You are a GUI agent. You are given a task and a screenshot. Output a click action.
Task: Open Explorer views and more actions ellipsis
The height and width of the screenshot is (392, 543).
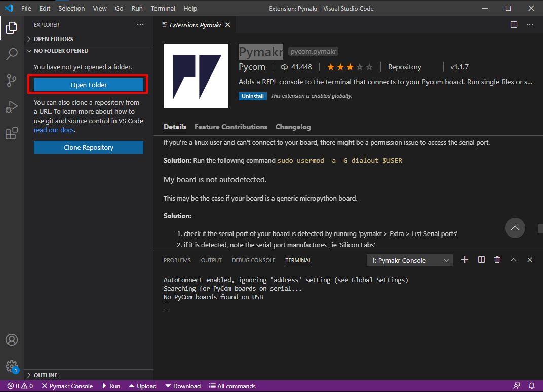tap(140, 25)
